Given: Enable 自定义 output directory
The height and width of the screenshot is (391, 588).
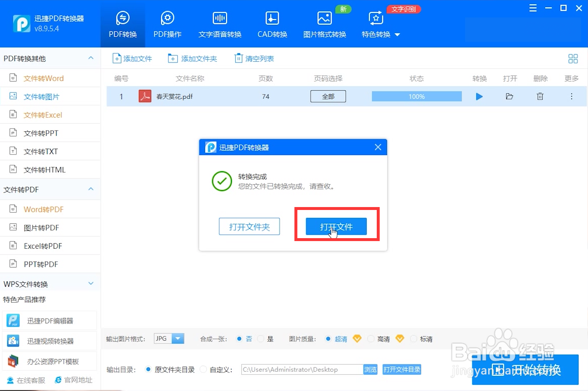Looking at the screenshot, I should point(203,369).
